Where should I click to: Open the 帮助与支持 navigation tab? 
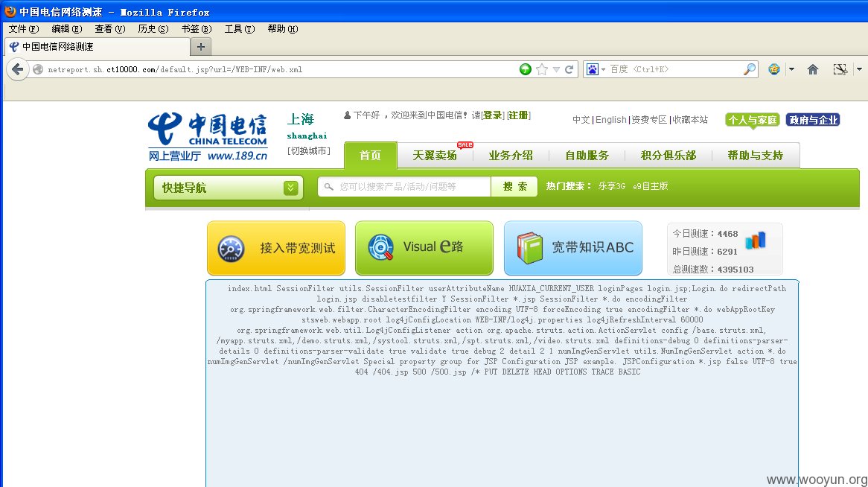(x=755, y=155)
